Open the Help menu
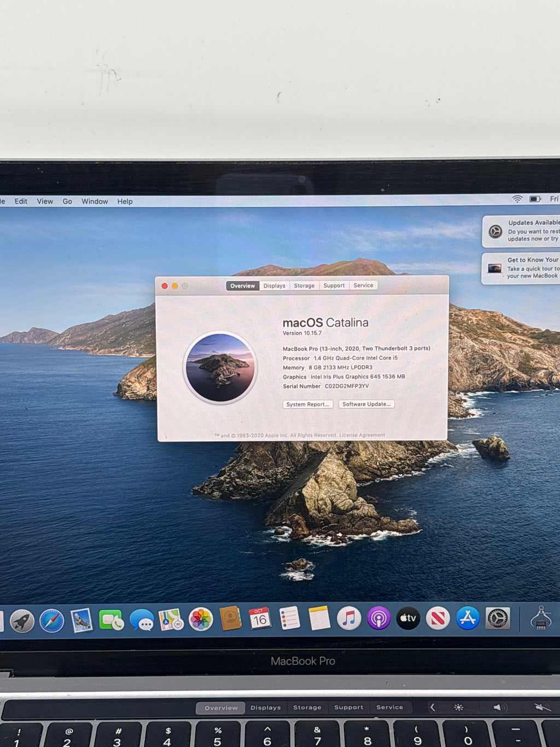Image resolution: width=560 pixels, height=747 pixels. pyautogui.click(x=125, y=201)
